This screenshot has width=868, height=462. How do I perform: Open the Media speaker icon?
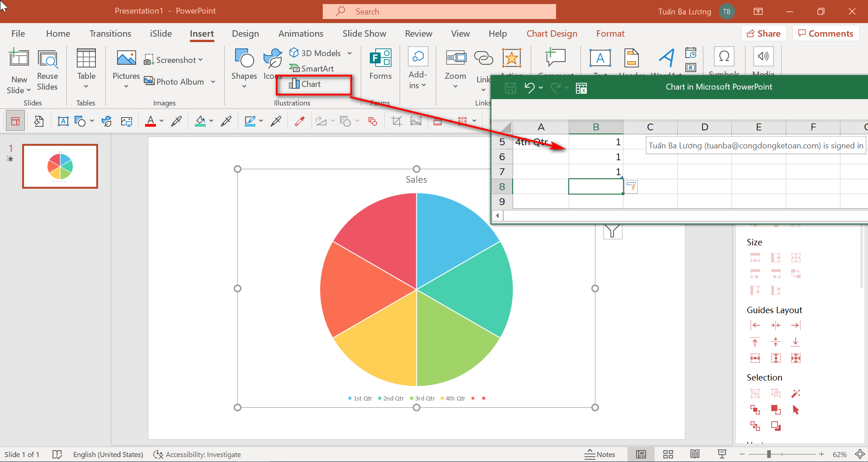pyautogui.click(x=763, y=57)
